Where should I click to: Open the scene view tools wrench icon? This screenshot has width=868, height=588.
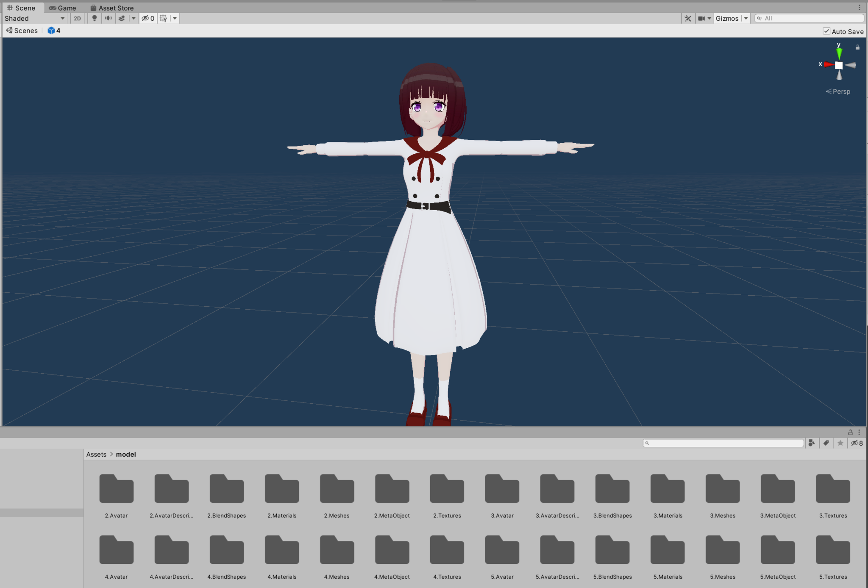(688, 18)
